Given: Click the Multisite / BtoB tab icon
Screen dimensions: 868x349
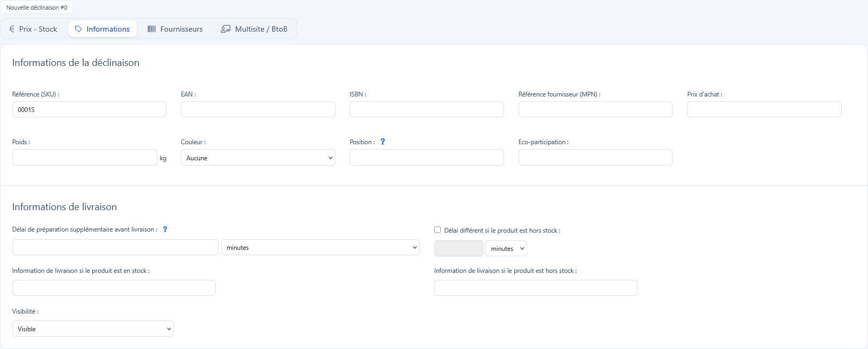Looking at the screenshot, I should (226, 29).
